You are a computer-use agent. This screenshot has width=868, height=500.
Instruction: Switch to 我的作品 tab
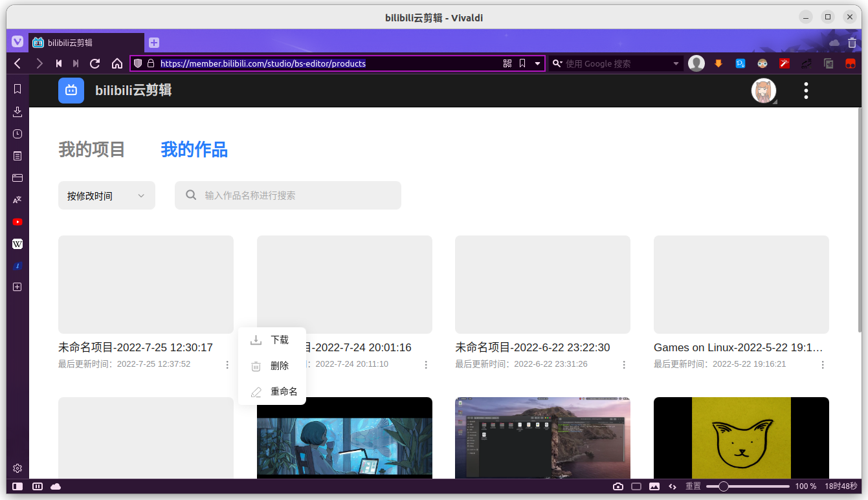[x=194, y=149]
